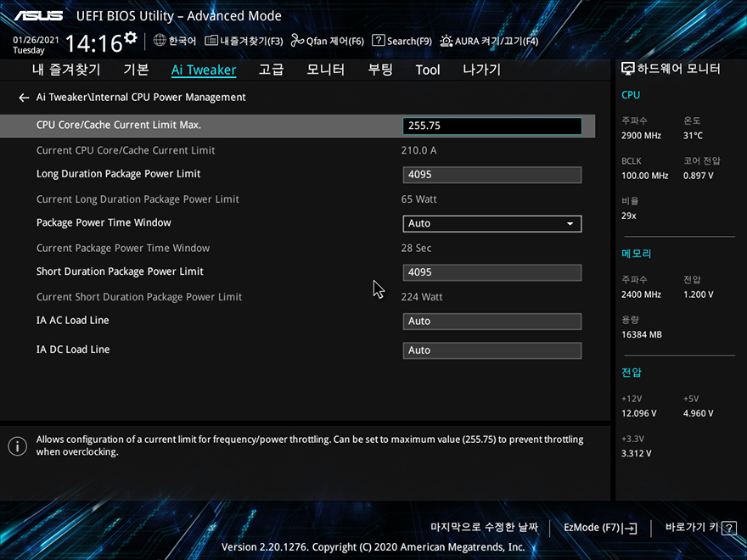
Task: Edit Short Duration Package Power Limit field
Action: [x=492, y=272]
